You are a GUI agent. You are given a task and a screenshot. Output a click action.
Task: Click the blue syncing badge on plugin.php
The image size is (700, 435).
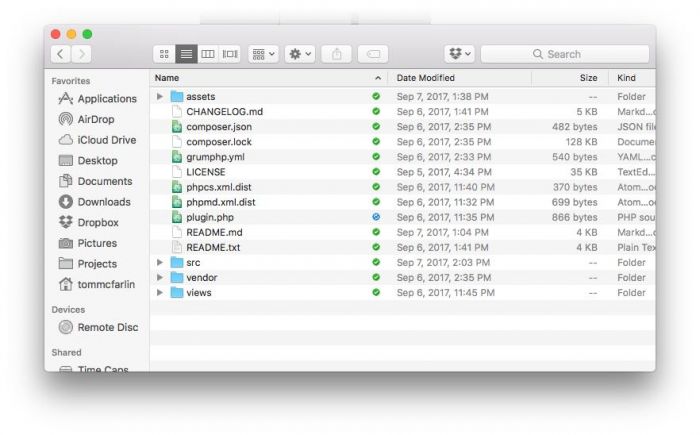[x=376, y=217]
